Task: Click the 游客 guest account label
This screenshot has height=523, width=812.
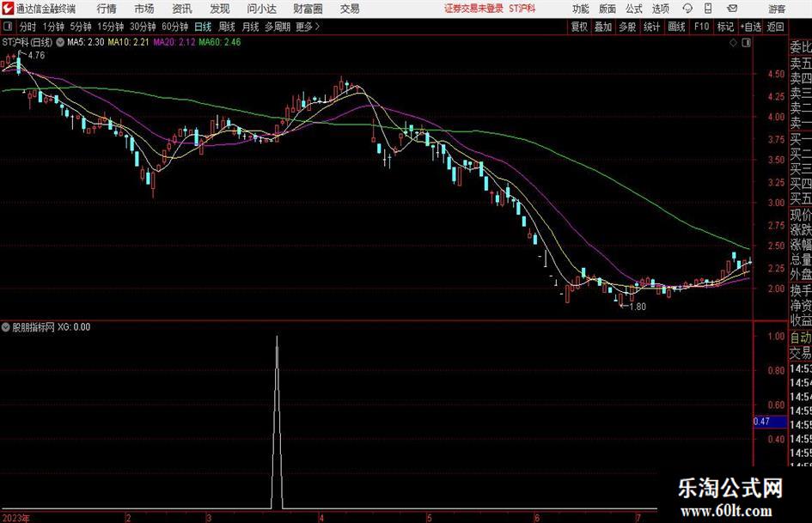Action: (776, 9)
